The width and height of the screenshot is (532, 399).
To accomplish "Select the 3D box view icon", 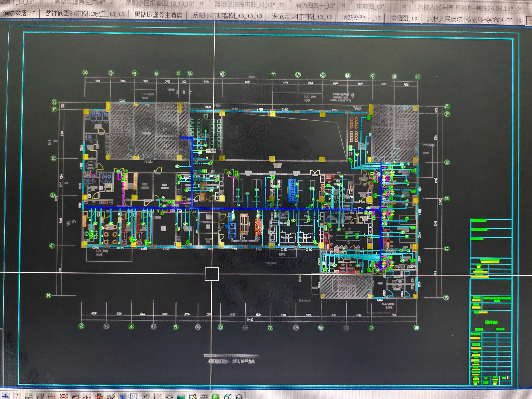I will (x=228, y=397).
